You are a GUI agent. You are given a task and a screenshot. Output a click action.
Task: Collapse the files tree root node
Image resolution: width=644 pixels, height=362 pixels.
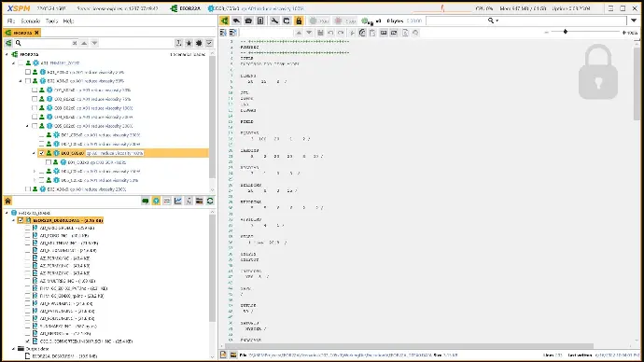click(x=7, y=213)
